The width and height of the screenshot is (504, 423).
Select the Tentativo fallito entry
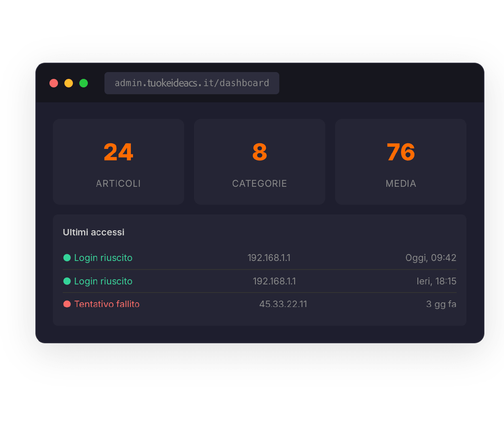tap(107, 304)
